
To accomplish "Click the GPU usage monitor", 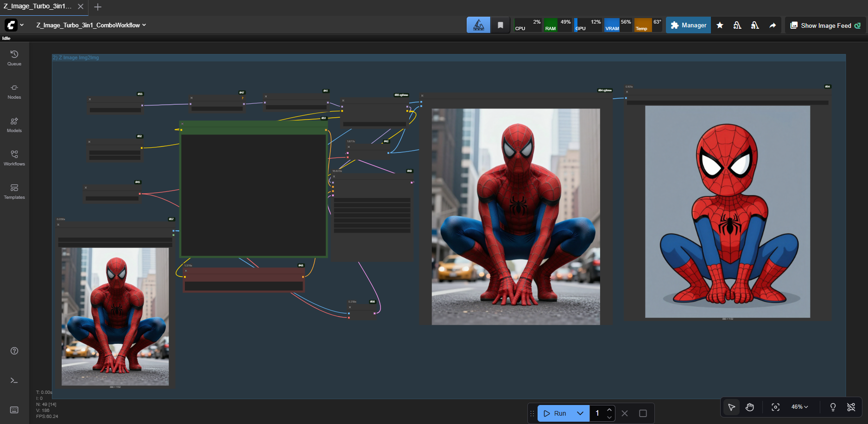I will [x=588, y=25].
